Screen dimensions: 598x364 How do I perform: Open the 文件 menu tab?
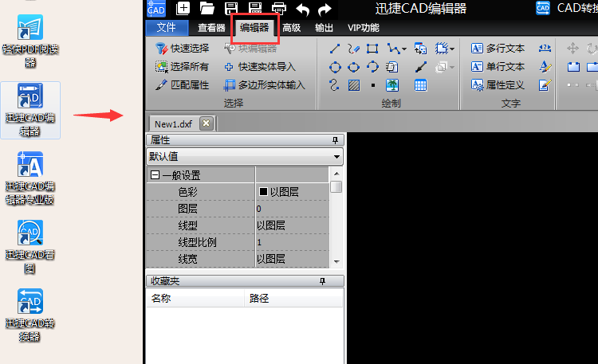167,27
